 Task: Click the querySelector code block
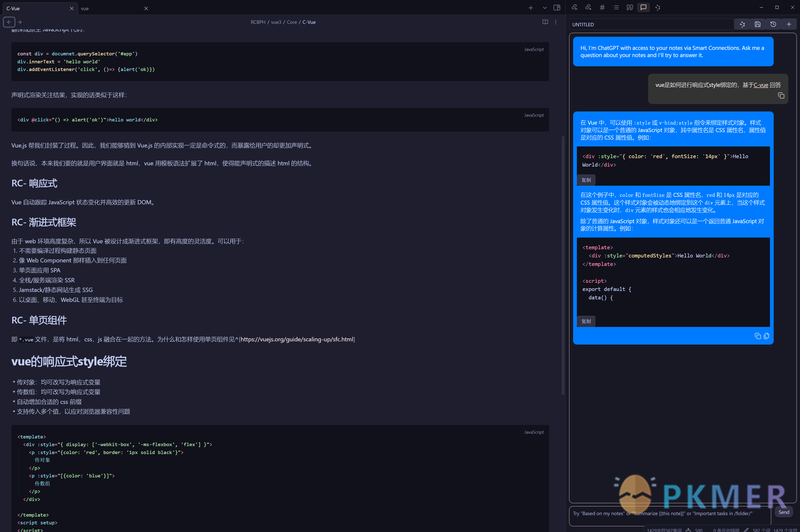pyautogui.click(x=280, y=62)
